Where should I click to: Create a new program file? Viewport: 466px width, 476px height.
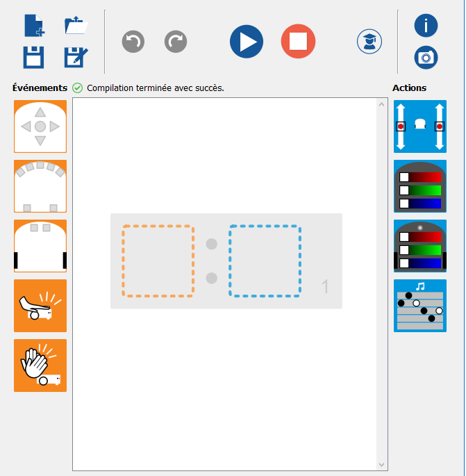pos(34,26)
